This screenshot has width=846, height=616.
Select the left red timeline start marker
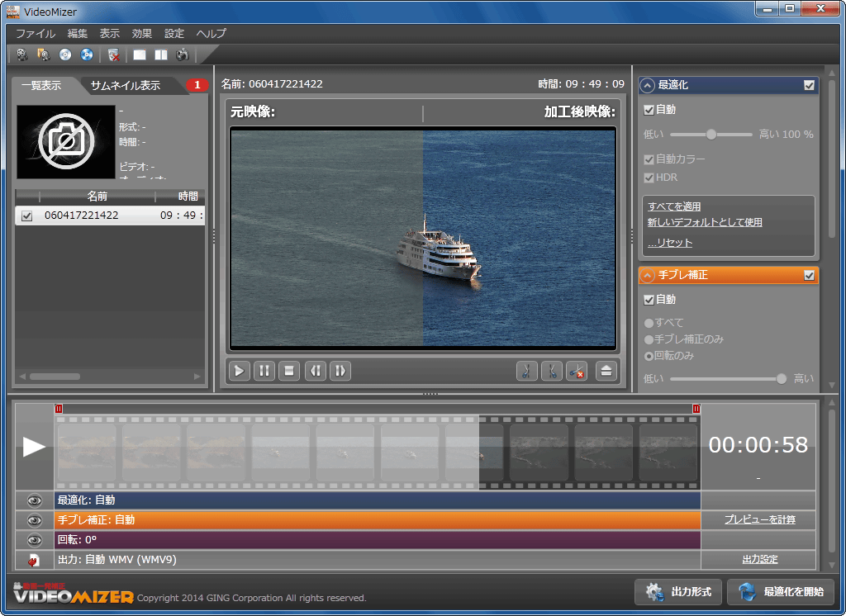coord(59,409)
